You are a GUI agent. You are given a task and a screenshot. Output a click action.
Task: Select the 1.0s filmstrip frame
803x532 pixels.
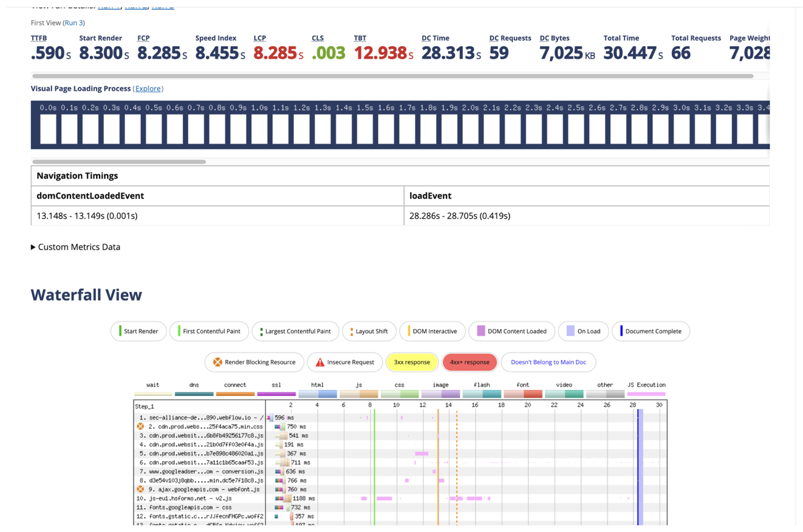[x=260, y=129]
